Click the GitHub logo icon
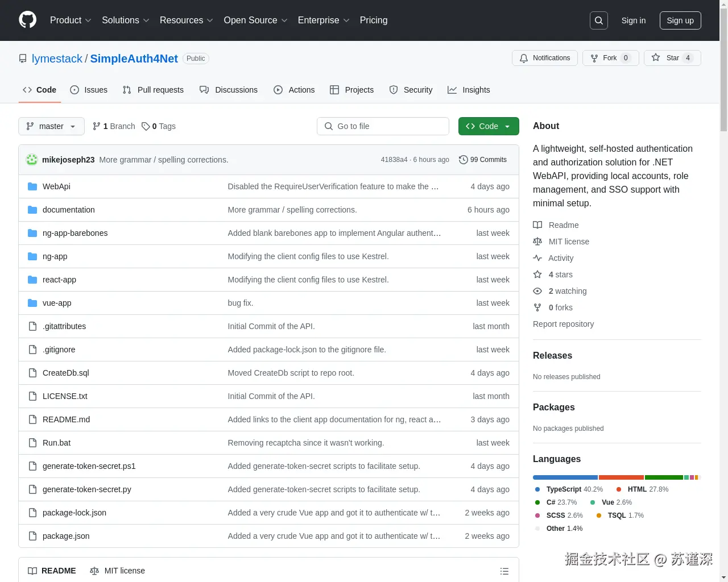 27,20
